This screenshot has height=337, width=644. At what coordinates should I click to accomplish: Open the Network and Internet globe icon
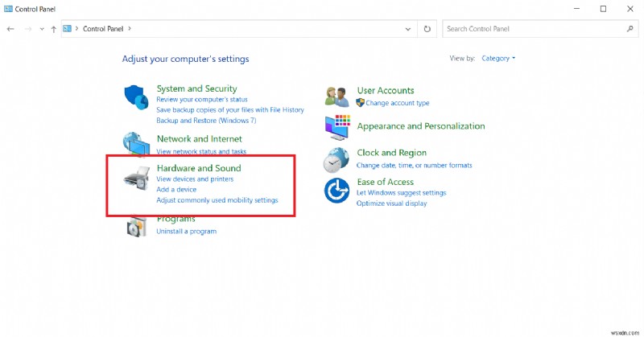pyautogui.click(x=137, y=145)
